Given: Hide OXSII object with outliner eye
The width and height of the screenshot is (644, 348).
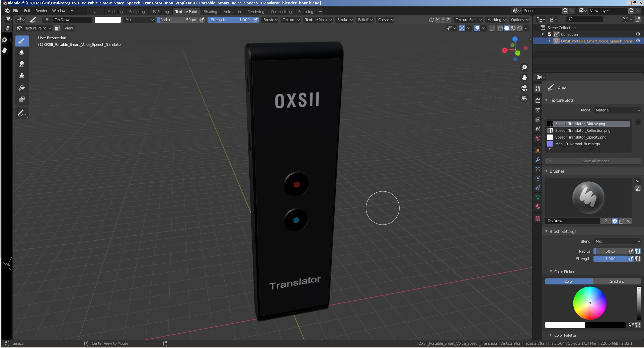Looking at the screenshot, I should click(x=638, y=41).
